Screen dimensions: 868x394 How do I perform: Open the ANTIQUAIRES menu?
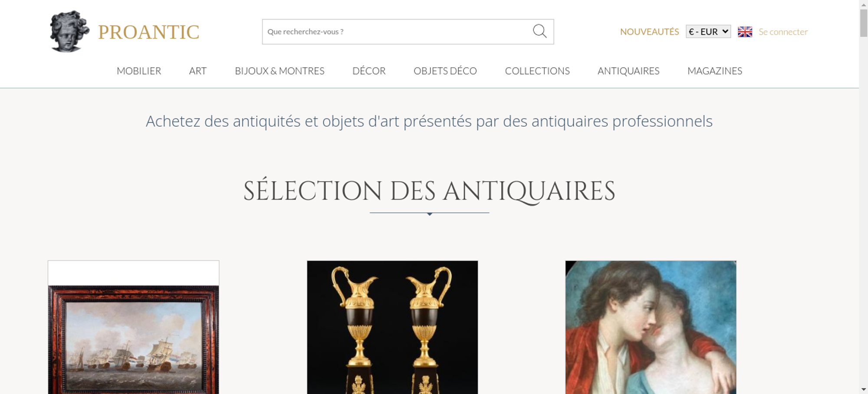[x=628, y=71]
